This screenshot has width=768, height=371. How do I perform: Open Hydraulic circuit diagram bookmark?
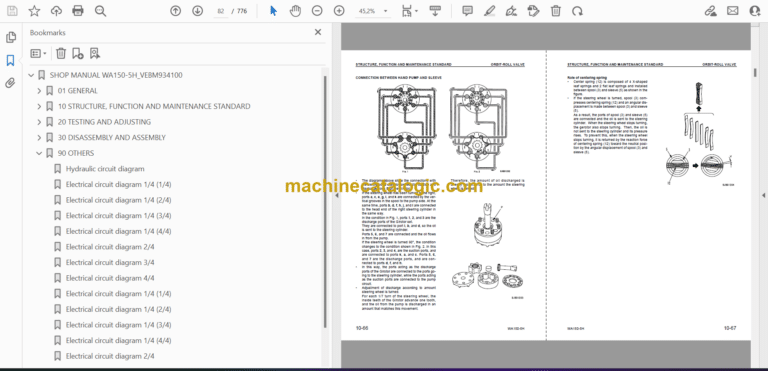[105, 169]
